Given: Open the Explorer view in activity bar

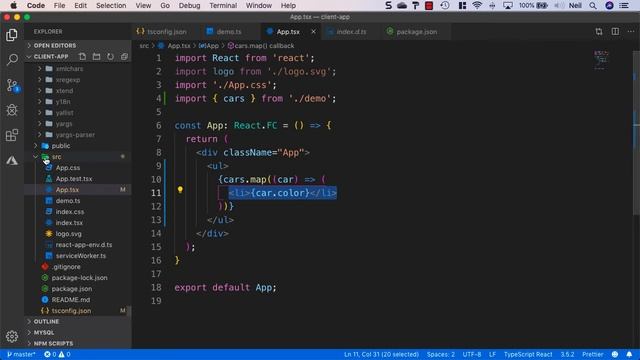Looking at the screenshot, I should 12,35.
